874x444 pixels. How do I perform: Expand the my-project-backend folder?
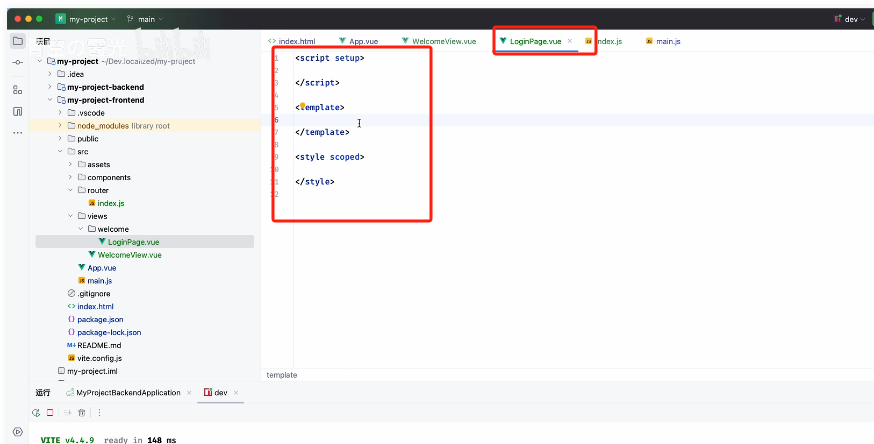pos(50,87)
